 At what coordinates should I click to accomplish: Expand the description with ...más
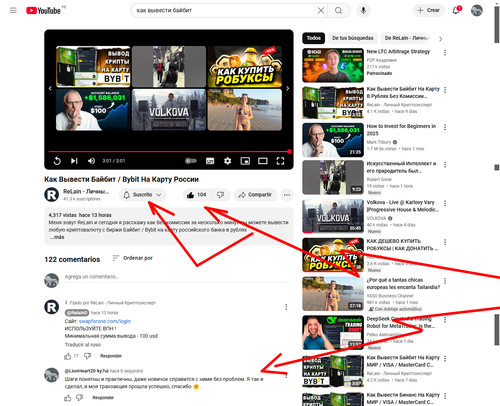point(57,237)
